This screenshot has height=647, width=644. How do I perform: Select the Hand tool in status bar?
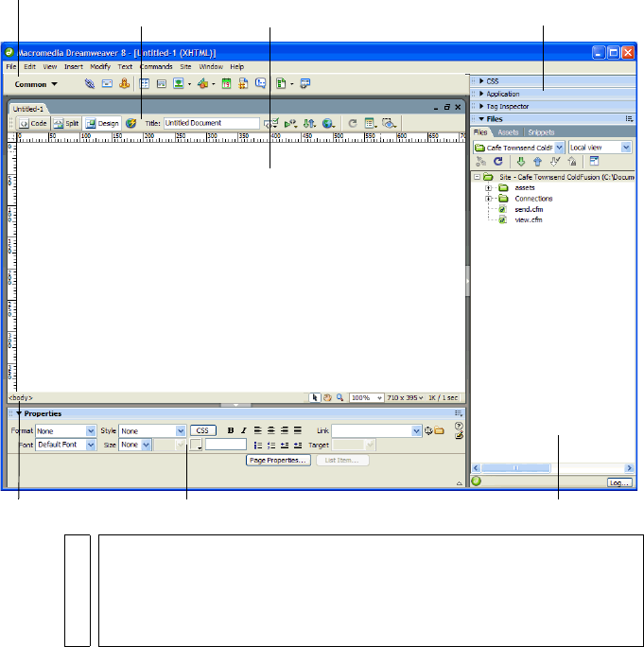coord(327,398)
